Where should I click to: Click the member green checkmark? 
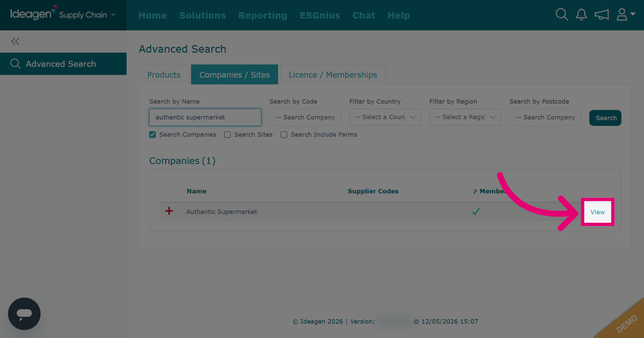tap(476, 212)
